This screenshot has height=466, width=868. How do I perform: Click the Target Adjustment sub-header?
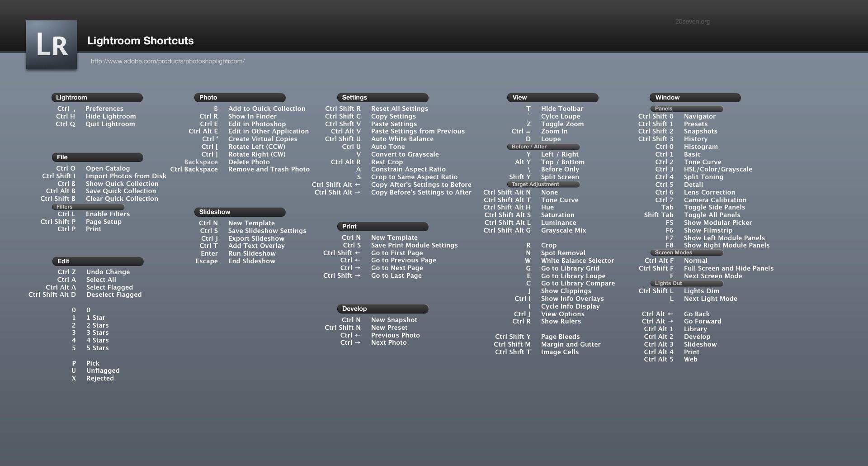click(543, 184)
